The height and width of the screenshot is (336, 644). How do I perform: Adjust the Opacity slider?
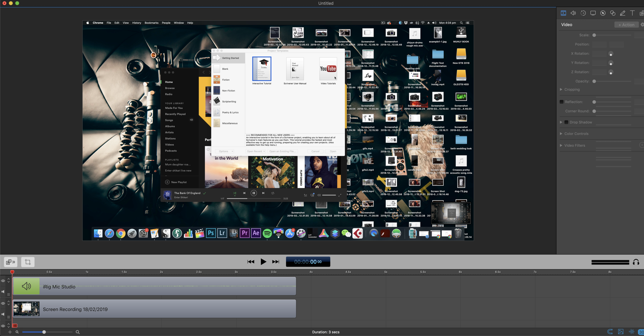(x=595, y=81)
